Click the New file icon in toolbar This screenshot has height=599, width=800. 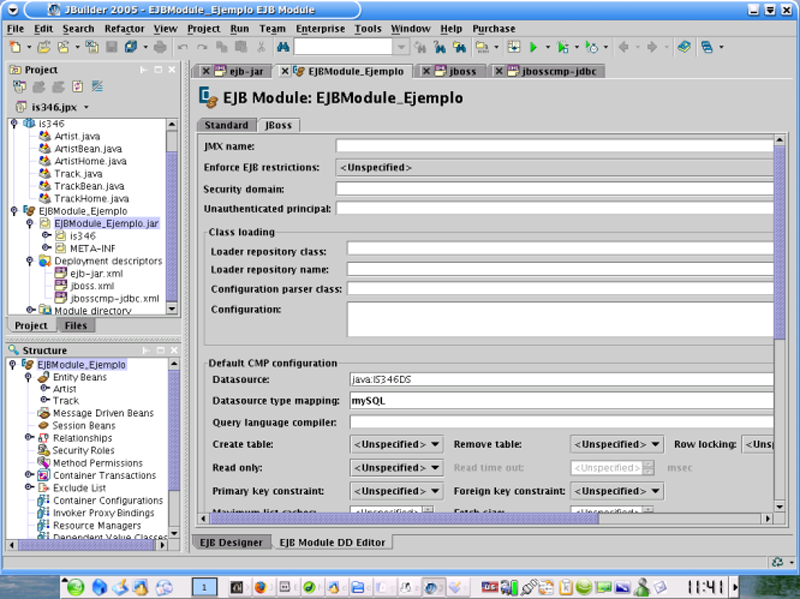coord(17,47)
